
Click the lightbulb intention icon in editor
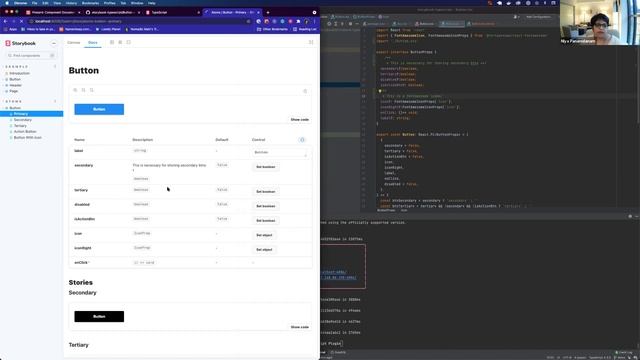click(380, 91)
